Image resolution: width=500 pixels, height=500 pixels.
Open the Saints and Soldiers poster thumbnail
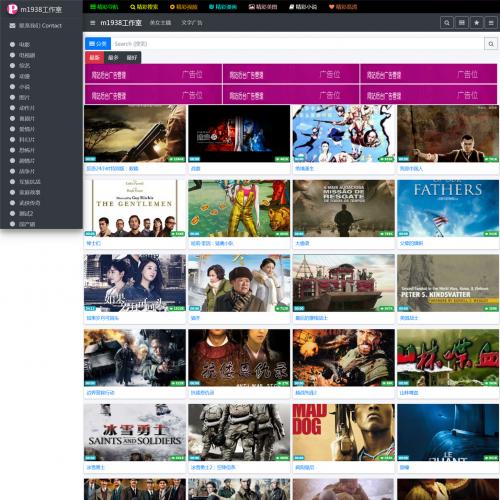[135, 432]
